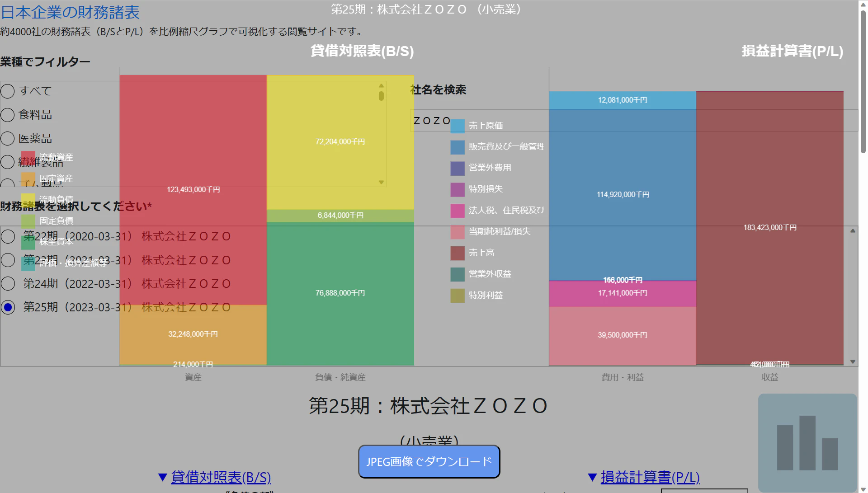Click the 123,493,000千円 current assets bar value
Screen dimensions: 868x493
coord(193,190)
